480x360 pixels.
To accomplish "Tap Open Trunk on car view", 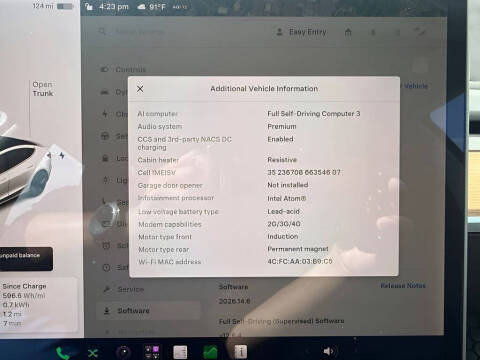I will click(x=43, y=89).
